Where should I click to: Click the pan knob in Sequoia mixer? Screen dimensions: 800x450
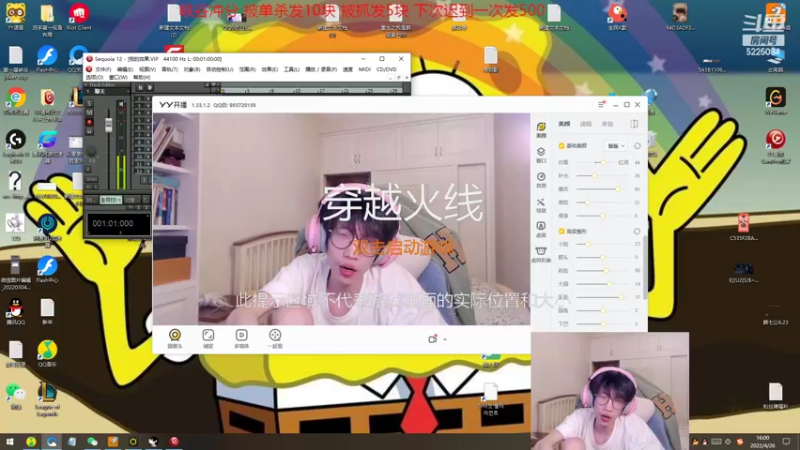[x=91, y=152]
